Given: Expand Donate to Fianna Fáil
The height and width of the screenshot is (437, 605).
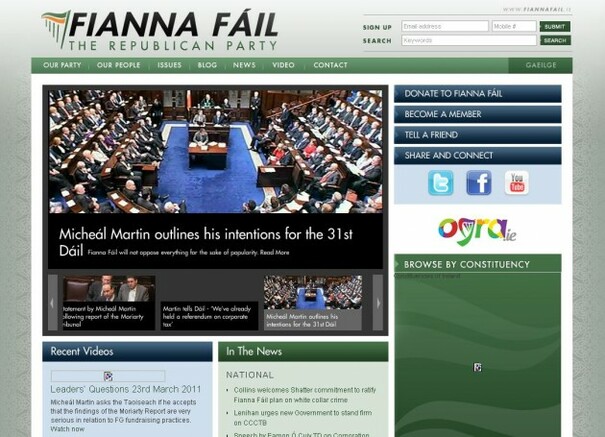Looking at the screenshot, I should [x=478, y=94].
